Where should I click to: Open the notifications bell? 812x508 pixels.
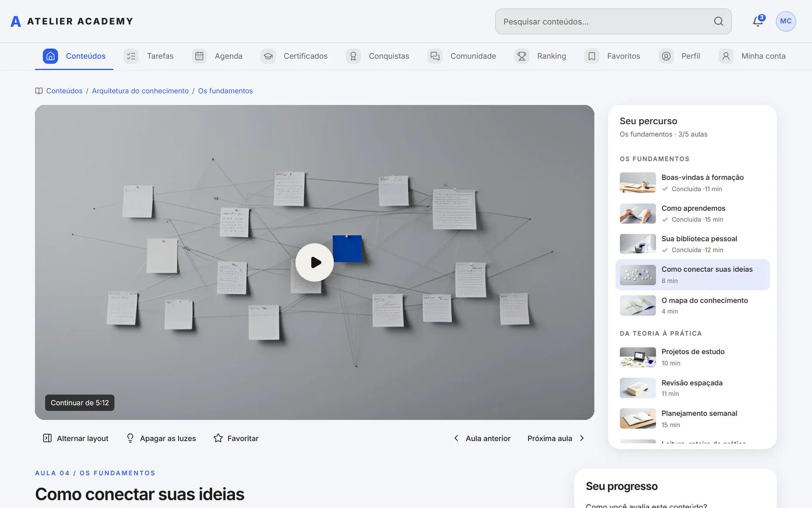[x=758, y=21]
